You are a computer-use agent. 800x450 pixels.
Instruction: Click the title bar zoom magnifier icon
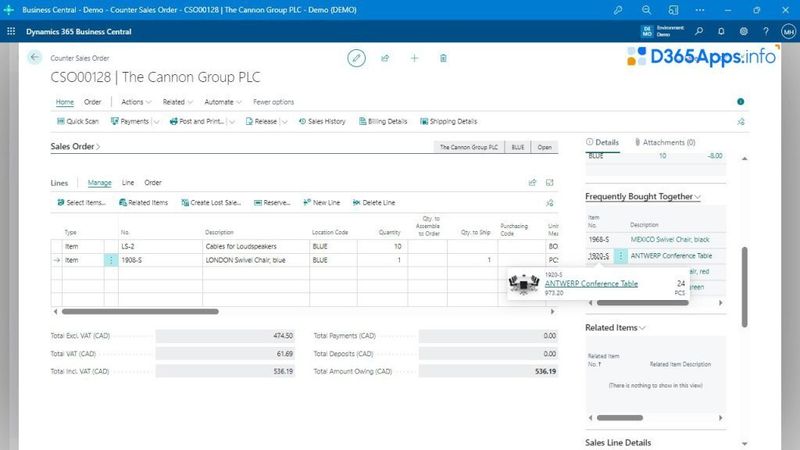pos(646,10)
